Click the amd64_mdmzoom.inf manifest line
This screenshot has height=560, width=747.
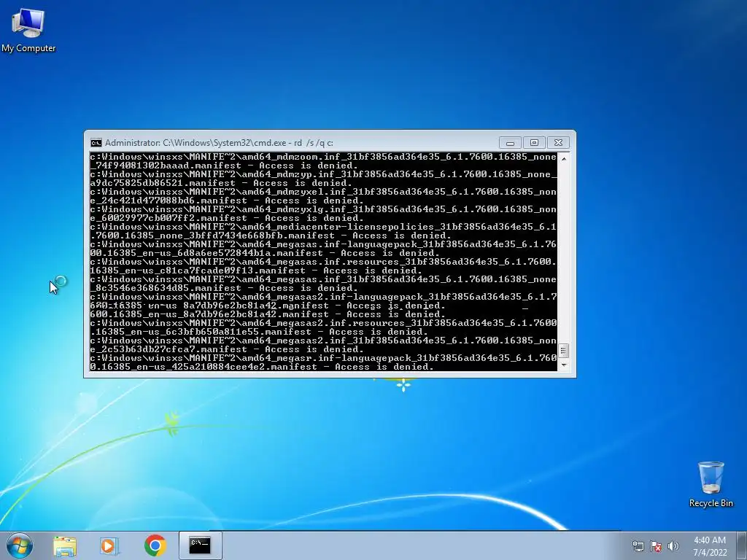tap(323, 157)
